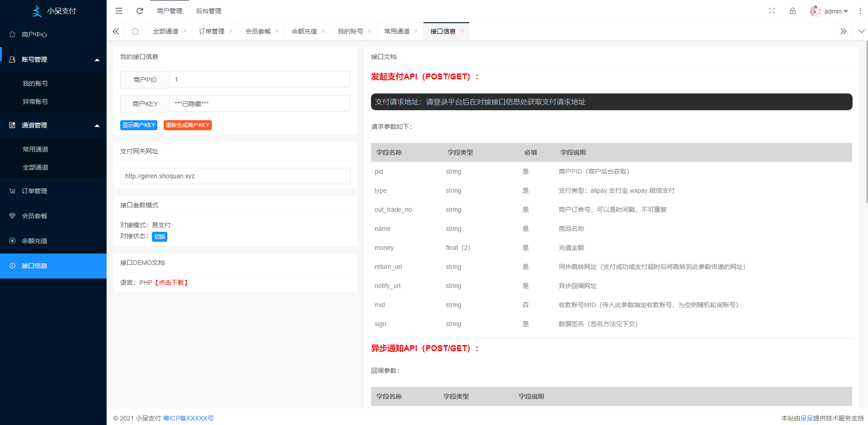Switch to the 余额充值 tab

[x=304, y=31]
